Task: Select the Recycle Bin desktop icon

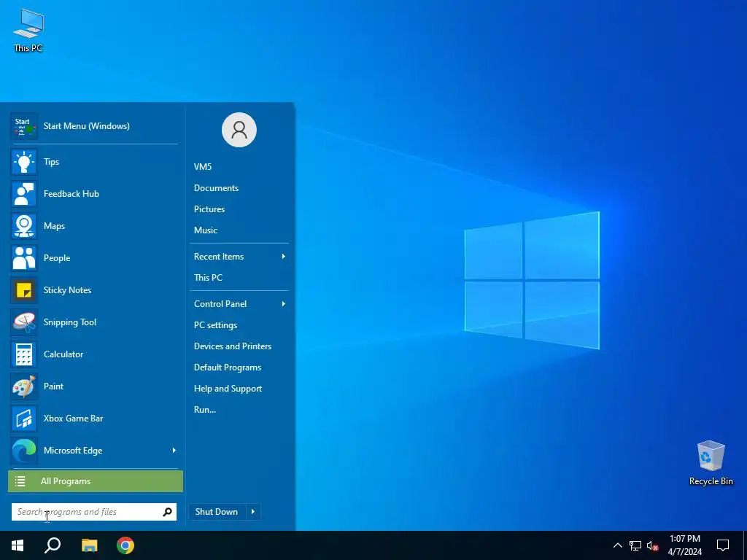Action: (711, 463)
